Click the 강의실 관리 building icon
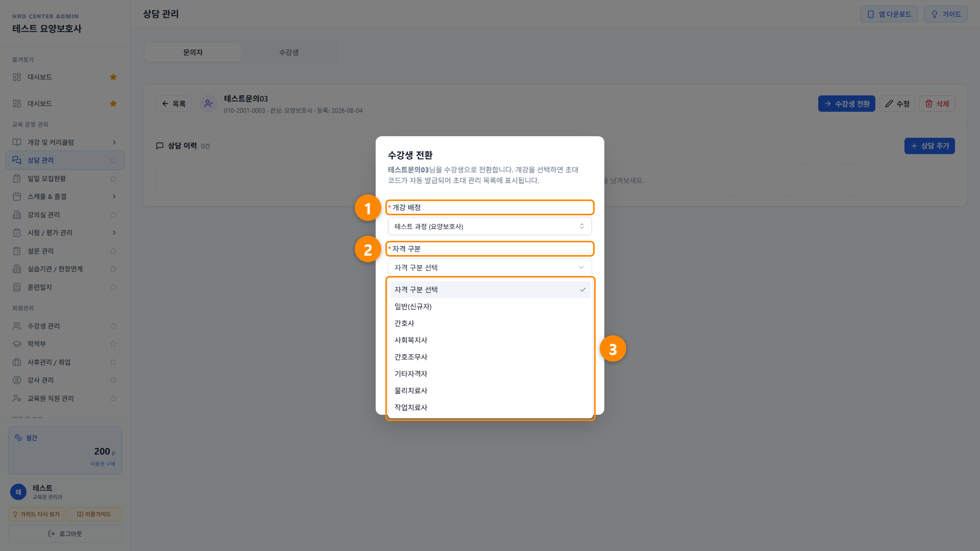This screenshot has width=980, height=551. tap(17, 215)
